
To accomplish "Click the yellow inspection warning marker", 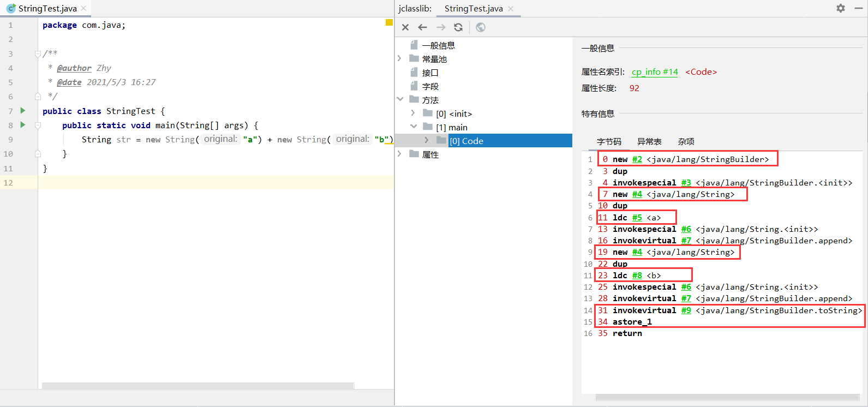I will tap(389, 22).
